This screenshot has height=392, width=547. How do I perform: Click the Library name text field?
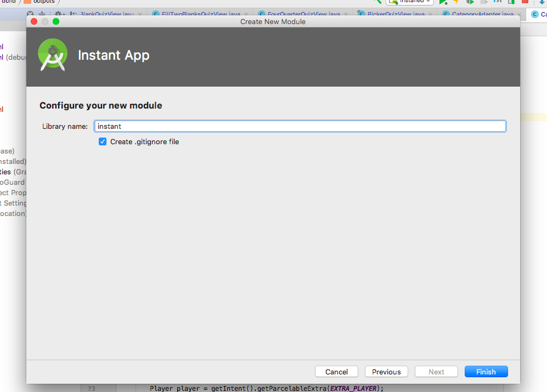(x=300, y=126)
